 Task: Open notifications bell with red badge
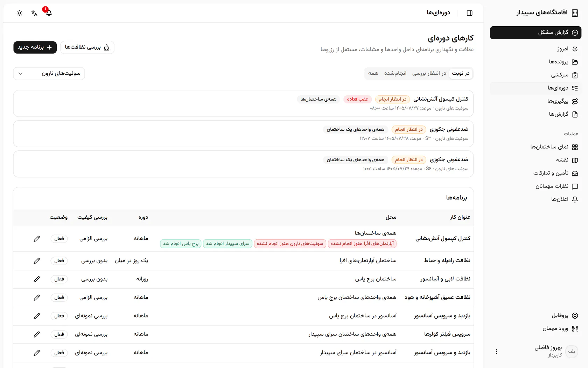(49, 13)
